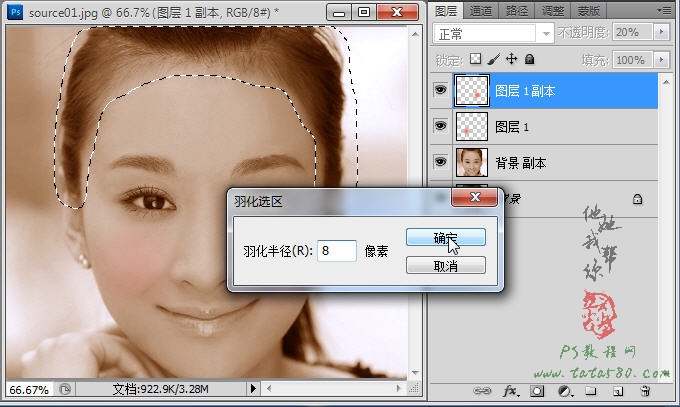Open the fx layer style menu
The image size is (680, 407).
510,391
